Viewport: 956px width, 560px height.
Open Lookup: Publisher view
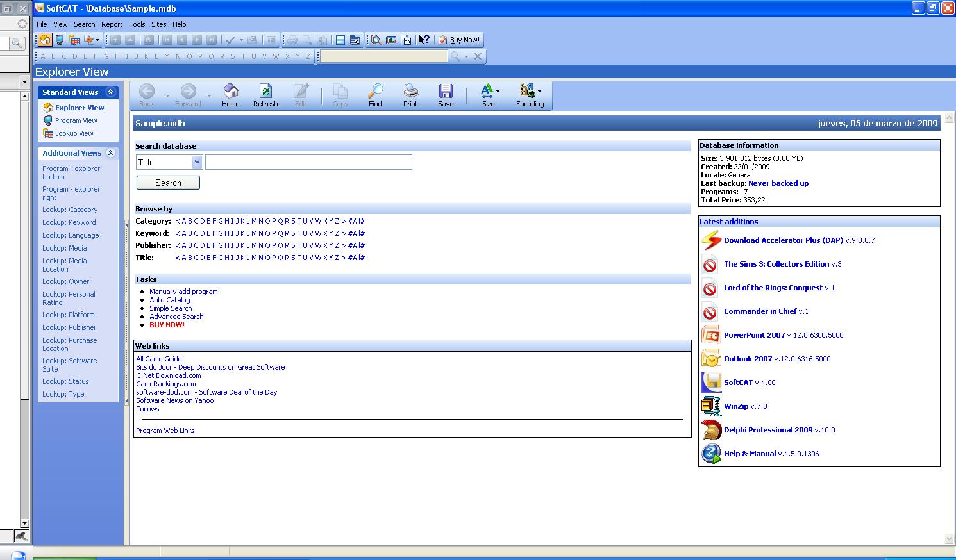[x=69, y=327]
